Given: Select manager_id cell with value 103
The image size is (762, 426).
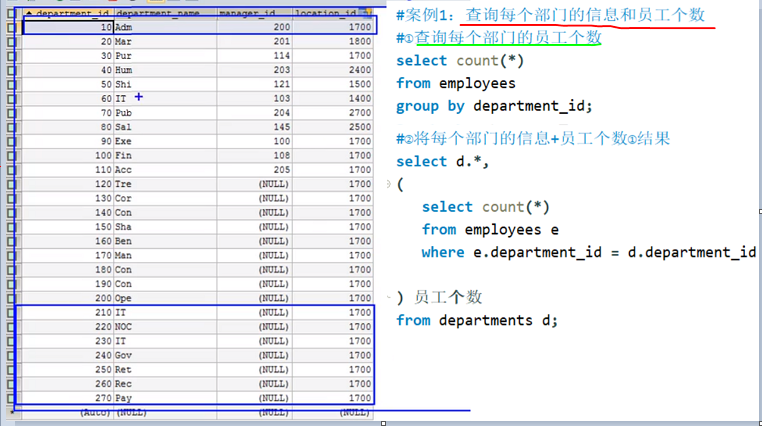Looking at the screenshot, I should (x=255, y=99).
